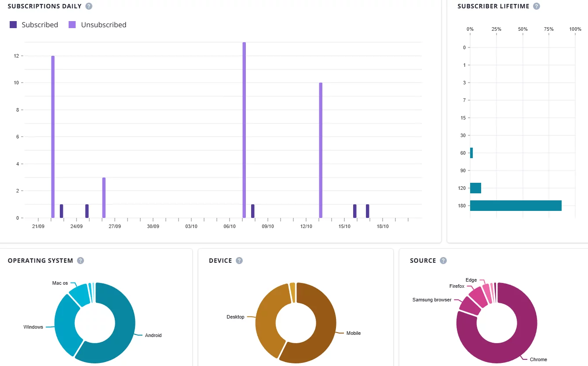This screenshot has height=366, width=588.
Task: Toggle the 60-day lifetime bar
Action: pos(472,152)
